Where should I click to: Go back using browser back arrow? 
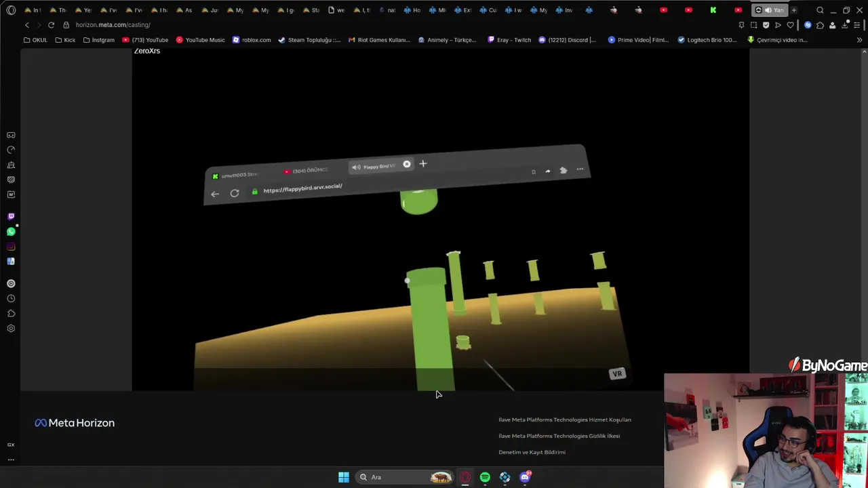(x=27, y=25)
